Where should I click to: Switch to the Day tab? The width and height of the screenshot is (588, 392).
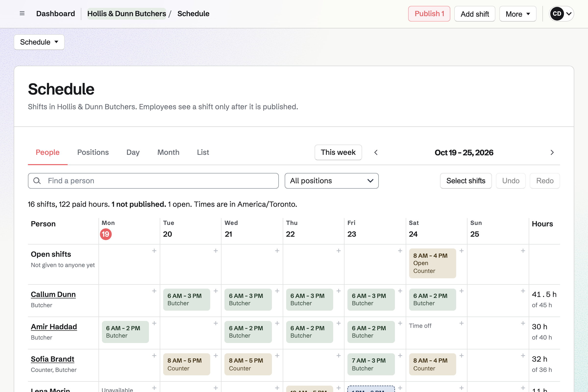click(133, 152)
